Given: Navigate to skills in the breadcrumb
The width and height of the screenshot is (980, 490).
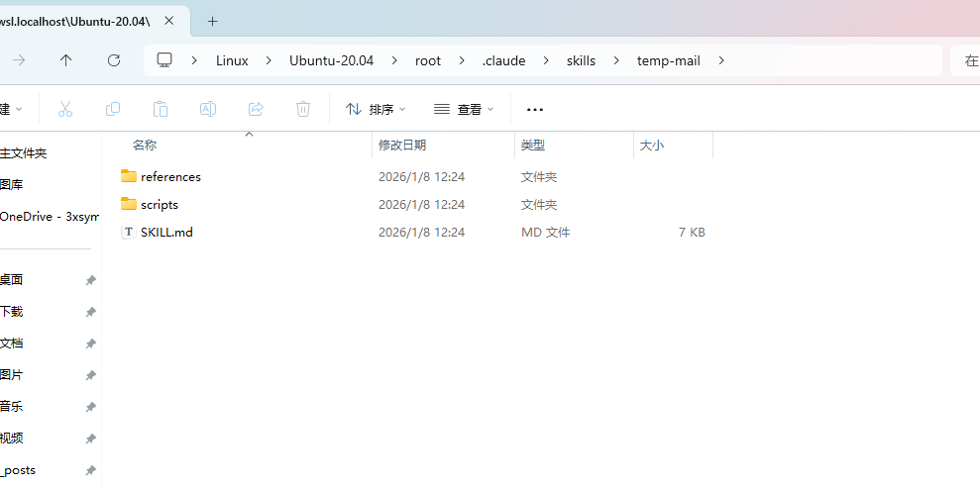Looking at the screenshot, I should tap(581, 60).
